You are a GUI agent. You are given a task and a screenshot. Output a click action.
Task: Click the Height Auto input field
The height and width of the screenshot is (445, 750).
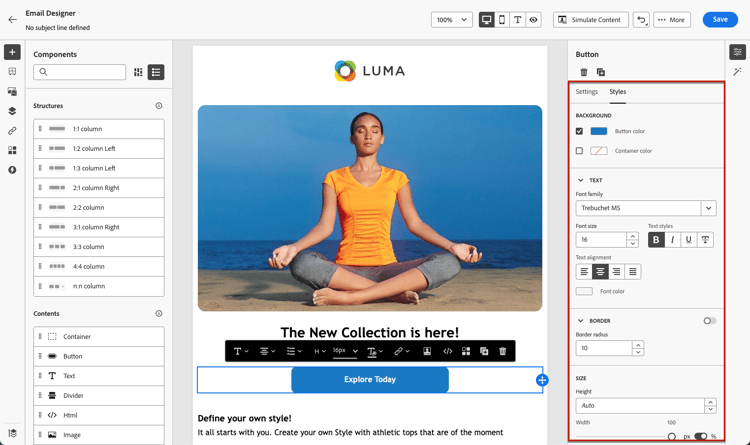click(640, 405)
